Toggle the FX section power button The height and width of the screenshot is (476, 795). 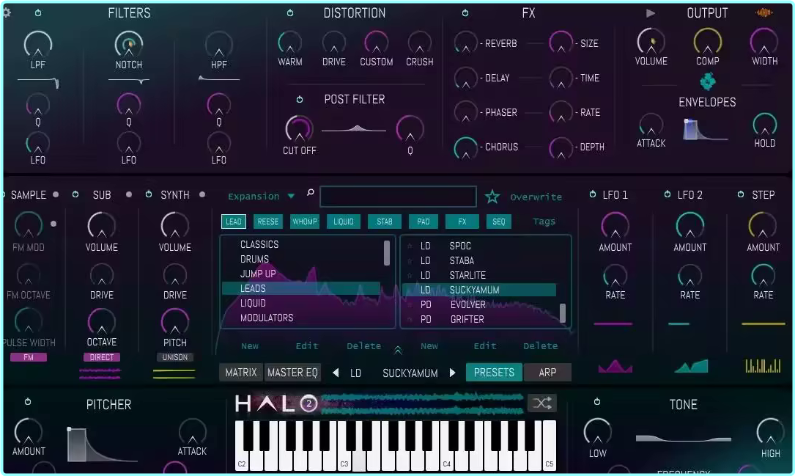click(x=465, y=13)
